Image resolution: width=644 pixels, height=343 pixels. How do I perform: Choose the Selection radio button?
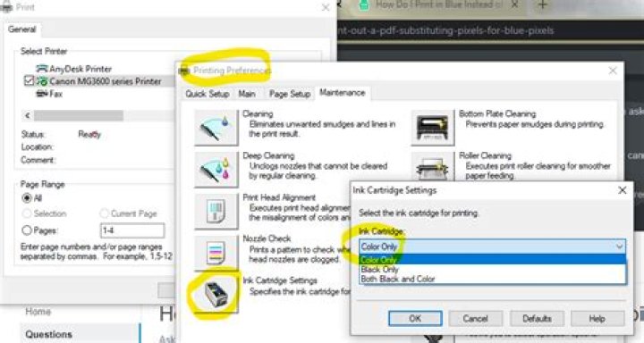pos(27,213)
